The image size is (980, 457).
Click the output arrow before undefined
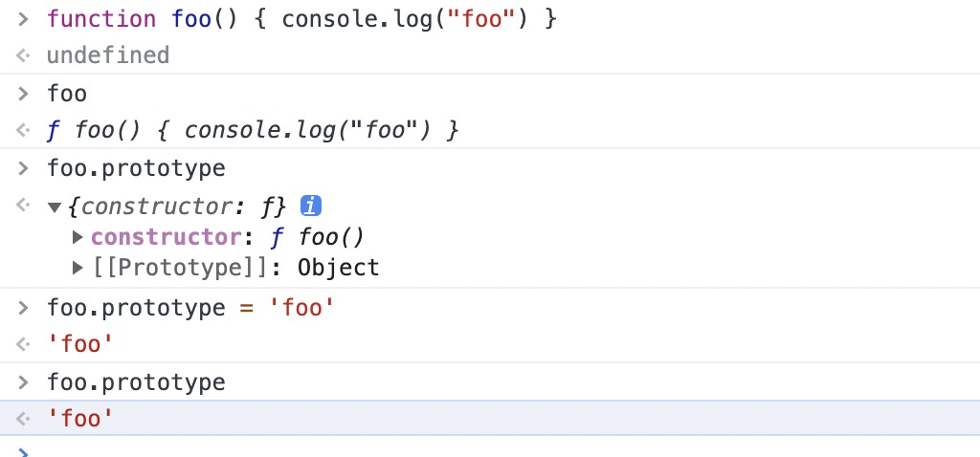23,55
